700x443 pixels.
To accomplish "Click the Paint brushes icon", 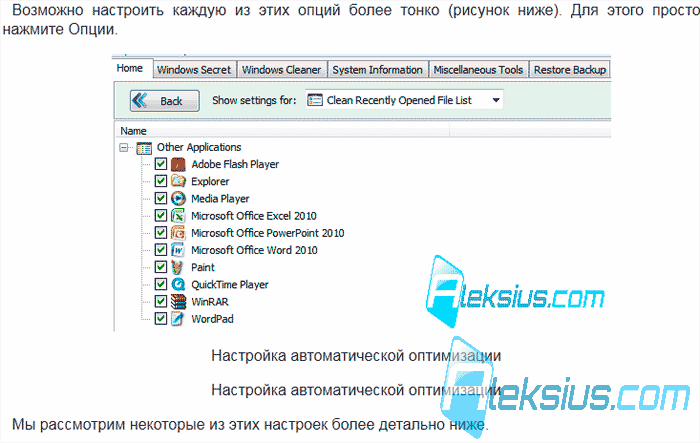I will coord(178,267).
